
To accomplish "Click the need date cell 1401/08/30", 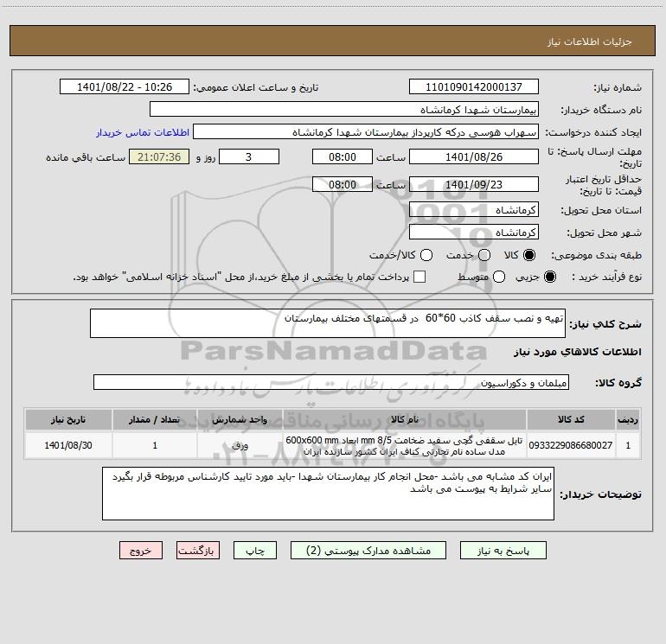I will click(68, 445).
